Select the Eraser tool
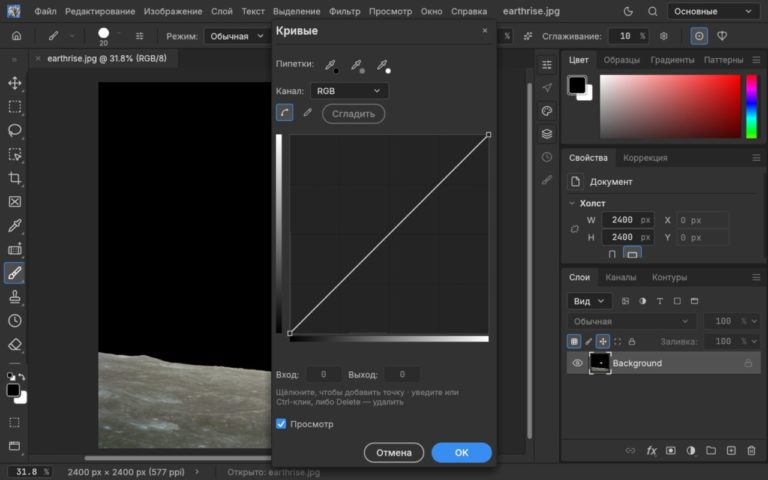768x480 pixels. tap(15, 344)
